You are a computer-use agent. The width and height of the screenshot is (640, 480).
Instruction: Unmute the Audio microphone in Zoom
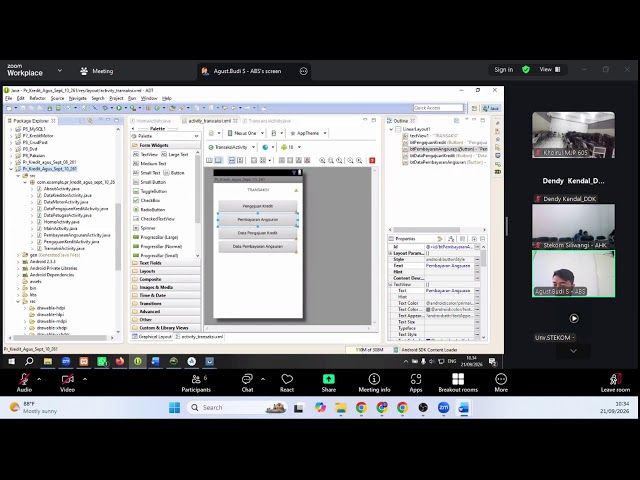pos(24,383)
